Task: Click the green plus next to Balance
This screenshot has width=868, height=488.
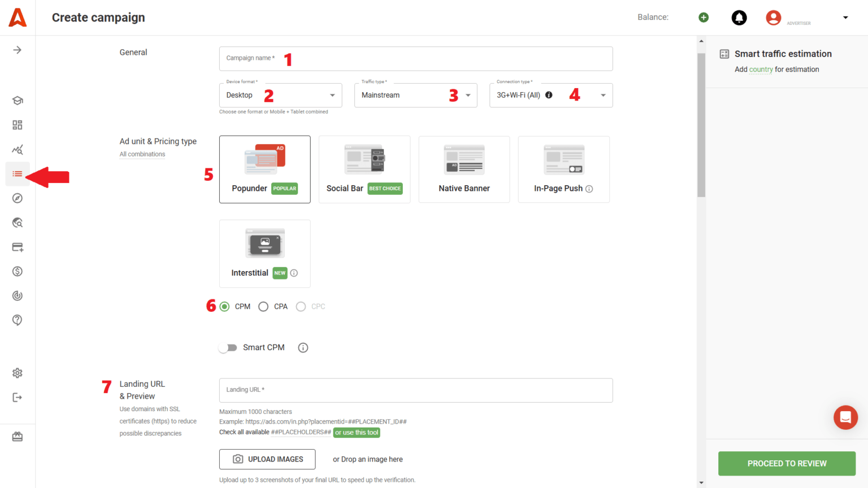Action: pos(703,18)
